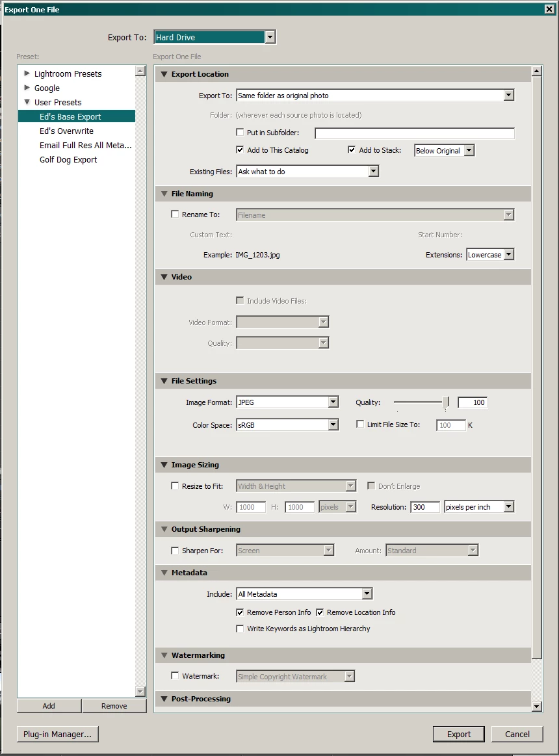Click the Quality value field showing 100

tap(473, 402)
